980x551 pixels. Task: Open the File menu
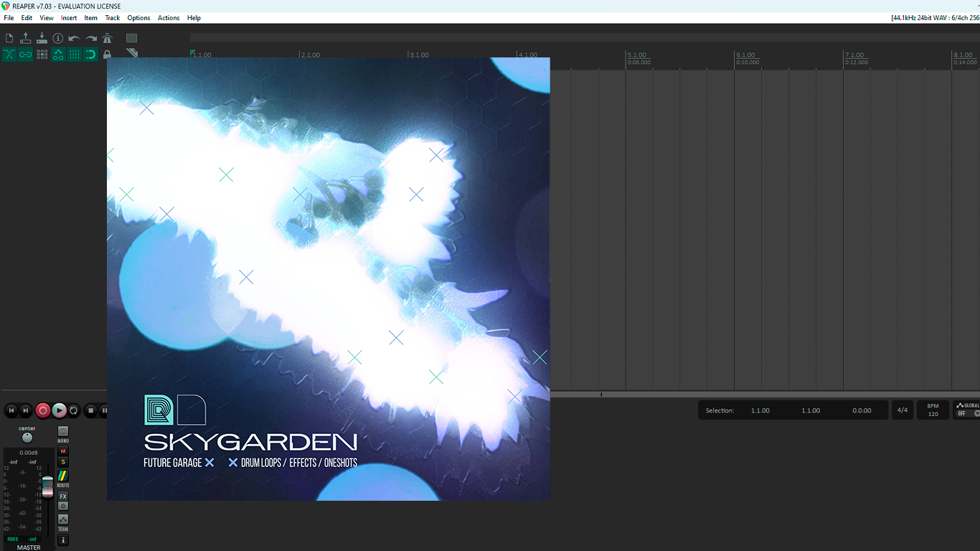click(x=9, y=18)
